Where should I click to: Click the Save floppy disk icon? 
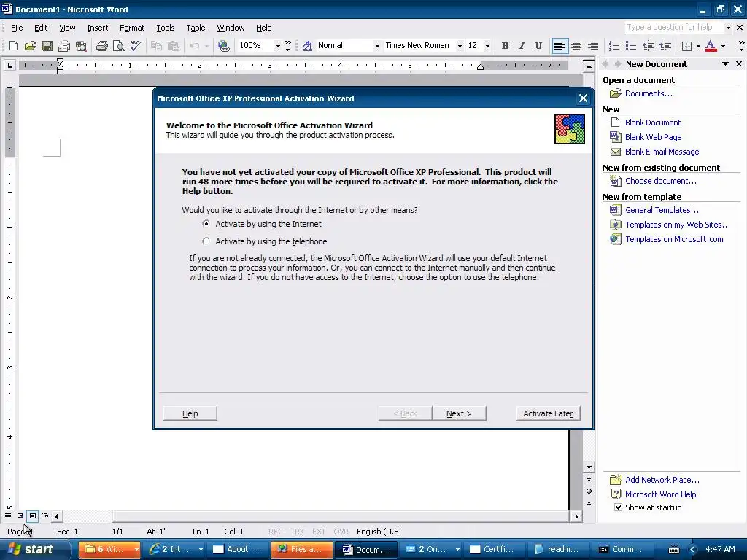tap(47, 46)
